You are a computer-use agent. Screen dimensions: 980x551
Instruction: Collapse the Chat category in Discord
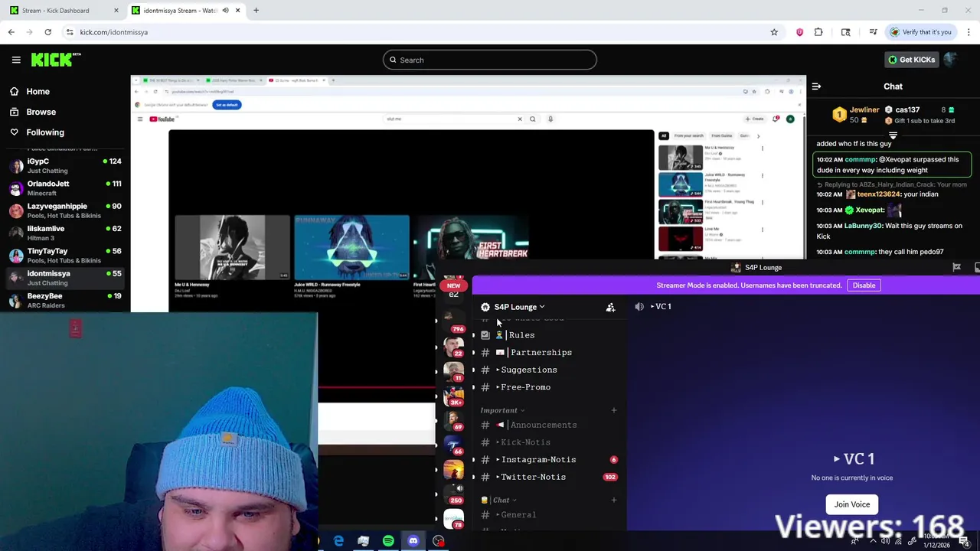click(498, 500)
